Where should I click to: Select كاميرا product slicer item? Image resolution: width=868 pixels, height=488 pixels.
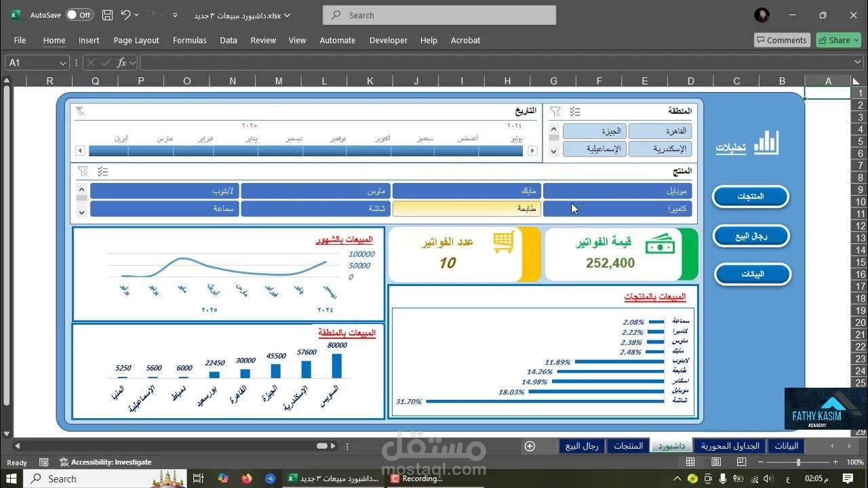618,209
